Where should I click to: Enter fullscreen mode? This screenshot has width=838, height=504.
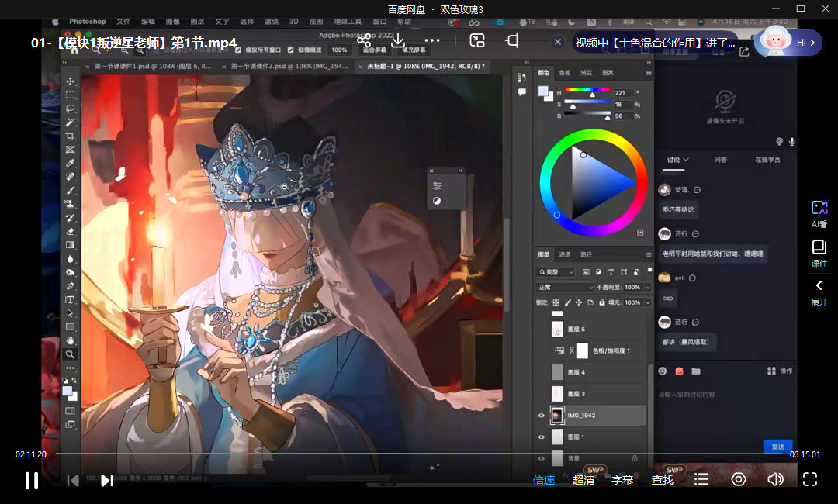809,479
